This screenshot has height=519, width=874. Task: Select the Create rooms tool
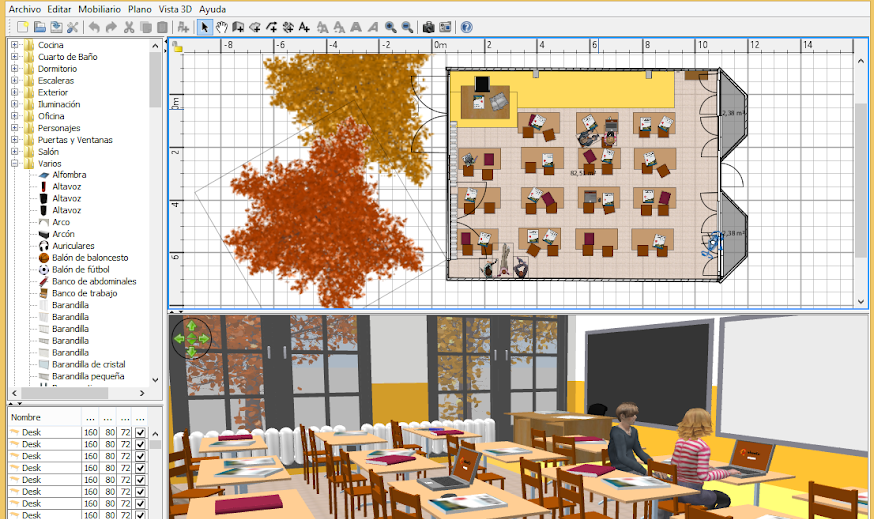point(255,27)
